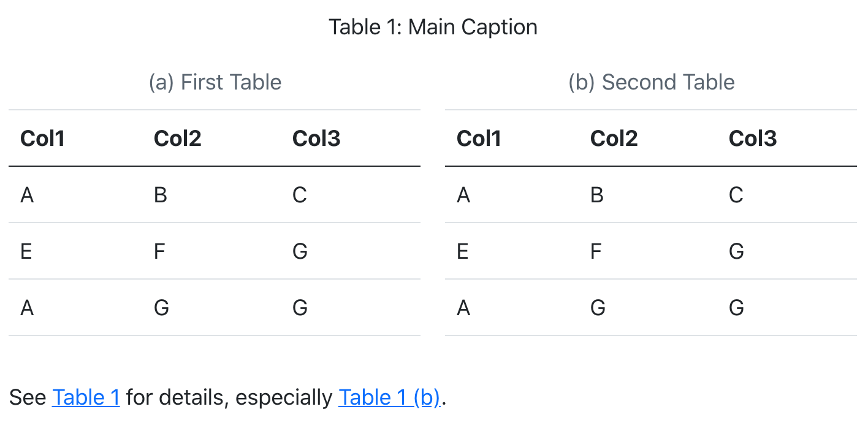Click the Col1 header in First Table
This screenshot has width=868, height=428.
43,139
